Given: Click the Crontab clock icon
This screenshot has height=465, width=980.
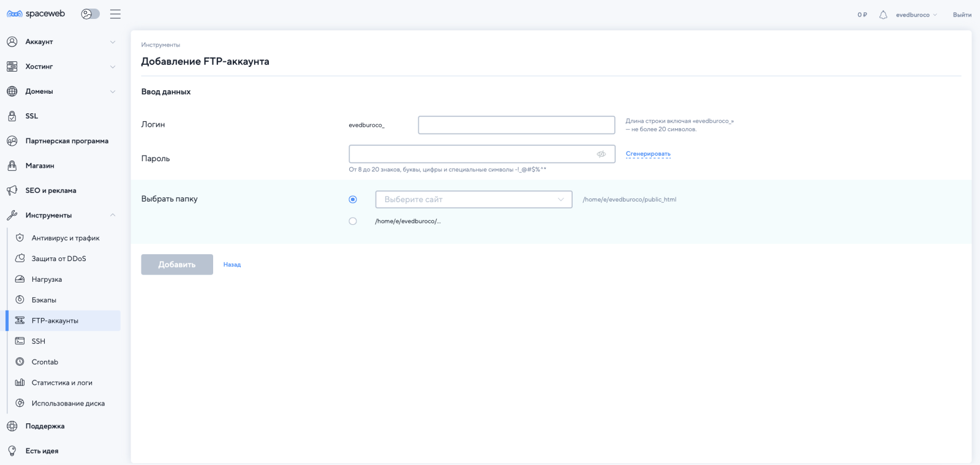Looking at the screenshot, I should (20, 361).
